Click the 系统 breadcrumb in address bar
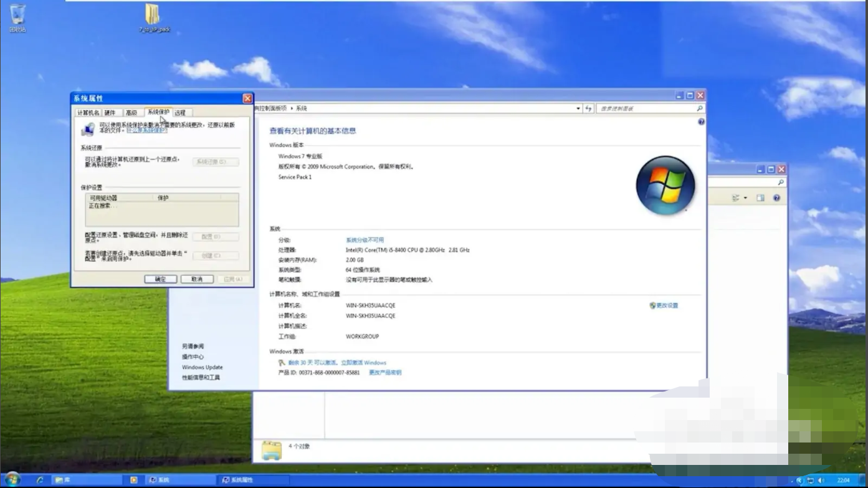 tap(302, 108)
